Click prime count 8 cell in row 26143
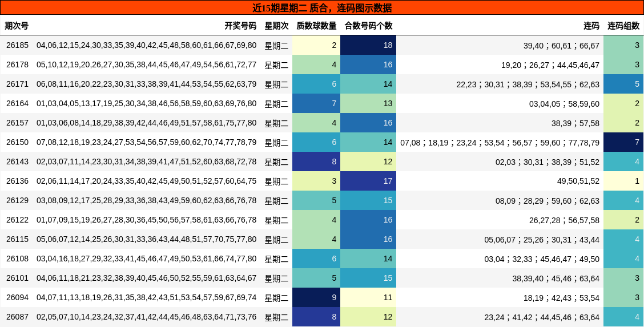 pos(316,162)
